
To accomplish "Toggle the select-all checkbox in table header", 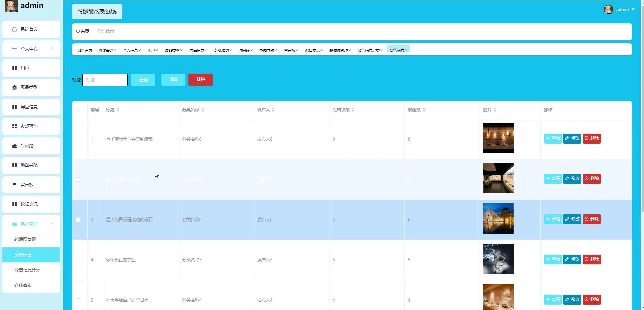I will (x=78, y=110).
